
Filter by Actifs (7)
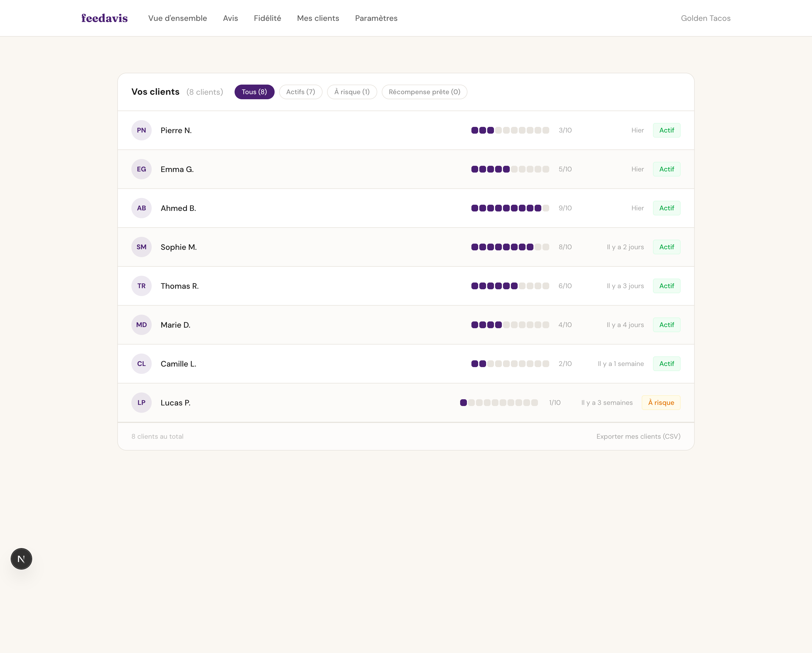301,92
